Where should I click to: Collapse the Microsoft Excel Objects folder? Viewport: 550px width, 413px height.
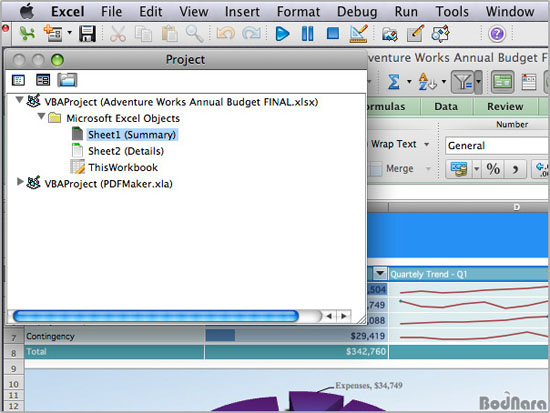[41, 116]
